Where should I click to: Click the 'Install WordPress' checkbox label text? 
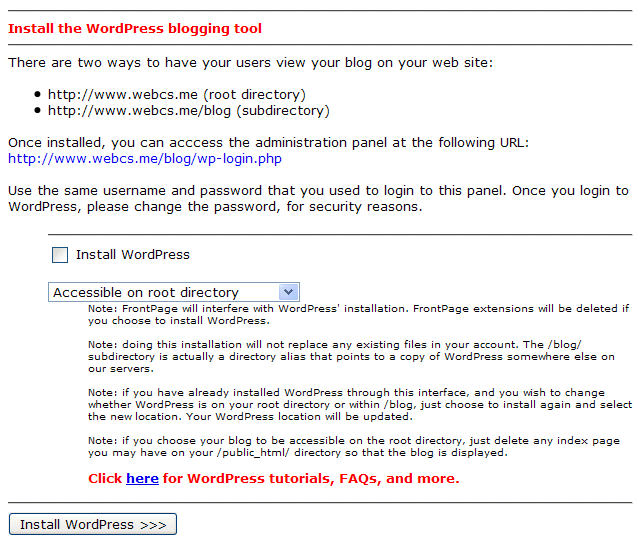tap(133, 255)
